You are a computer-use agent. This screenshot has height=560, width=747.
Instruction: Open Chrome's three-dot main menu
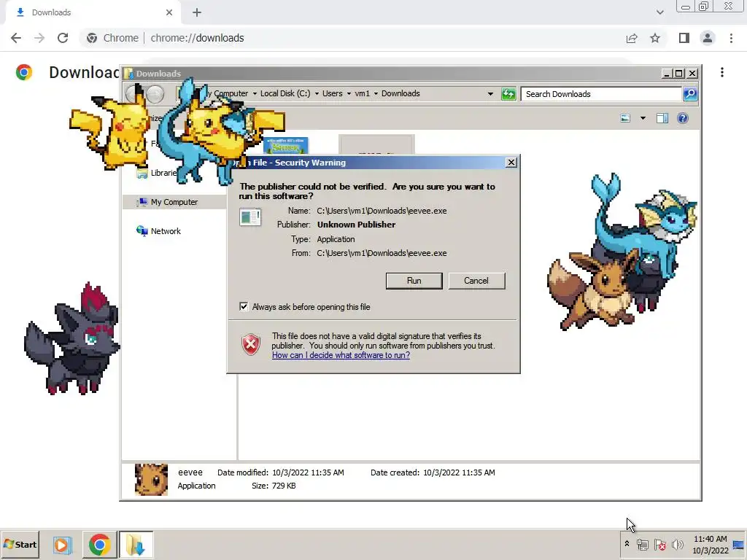point(731,38)
